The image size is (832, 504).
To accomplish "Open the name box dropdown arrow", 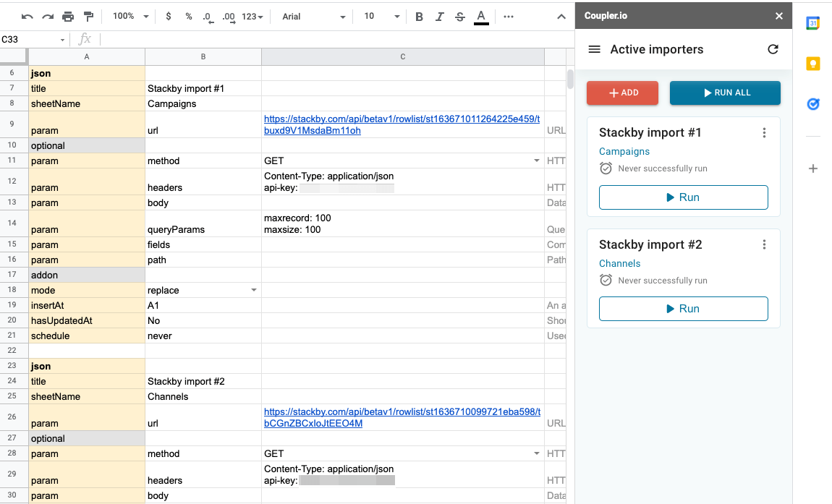I will click(x=63, y=40).
